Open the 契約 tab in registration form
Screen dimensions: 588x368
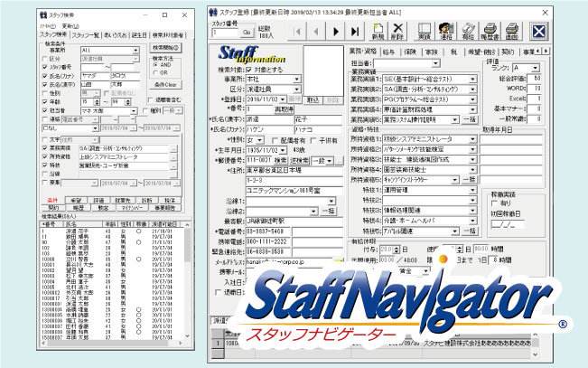click(x=508, y=52)
